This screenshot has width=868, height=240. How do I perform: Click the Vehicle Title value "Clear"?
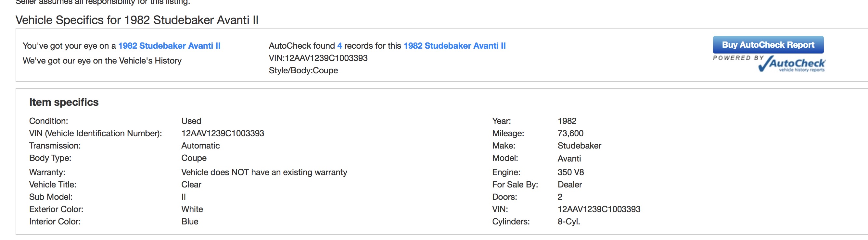(191, 185)
